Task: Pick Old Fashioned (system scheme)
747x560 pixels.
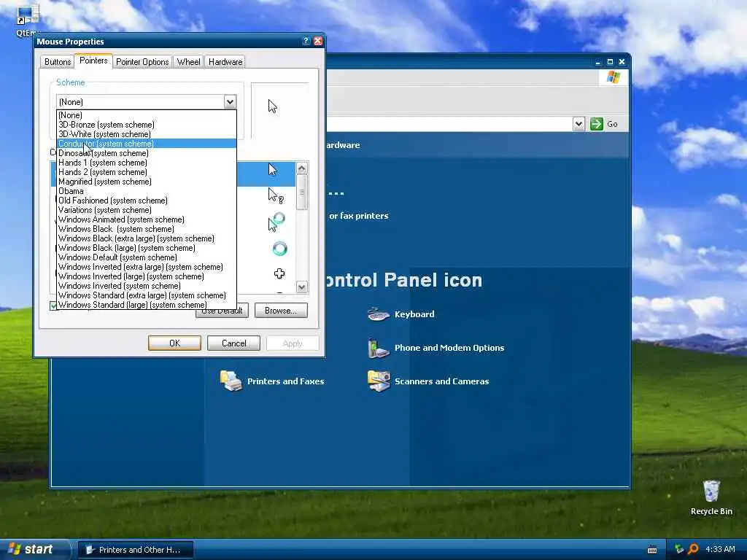Action: click(146, 201)
